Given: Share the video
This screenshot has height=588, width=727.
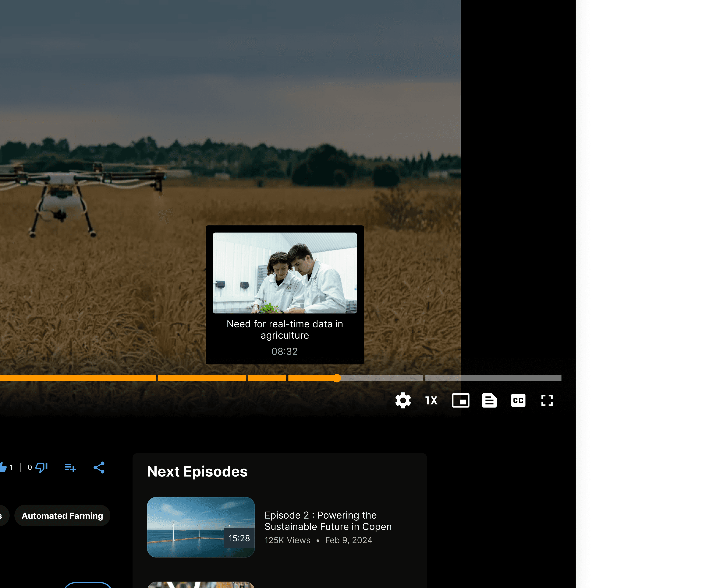Looking at the screenshot, I should coord(99,467).
